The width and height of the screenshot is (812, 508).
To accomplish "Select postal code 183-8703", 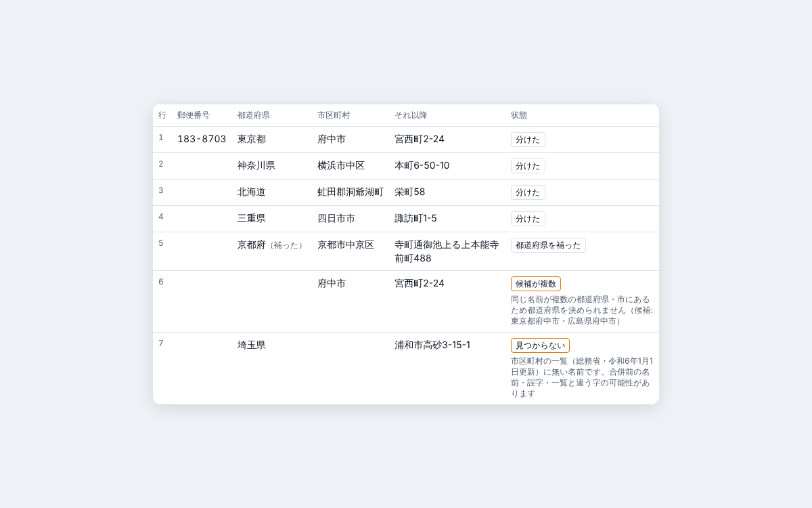I will [x=202, y=139].
